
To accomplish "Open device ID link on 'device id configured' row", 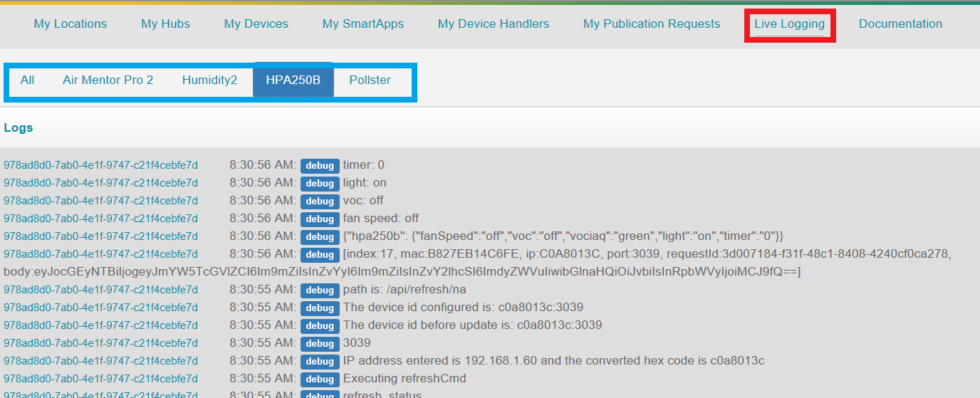I will click(100, 308).
